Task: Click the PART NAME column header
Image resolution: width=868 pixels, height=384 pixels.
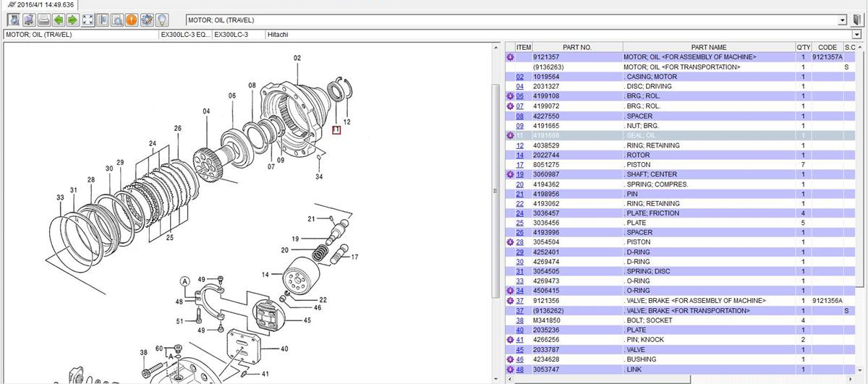Action: pos(708,47)
